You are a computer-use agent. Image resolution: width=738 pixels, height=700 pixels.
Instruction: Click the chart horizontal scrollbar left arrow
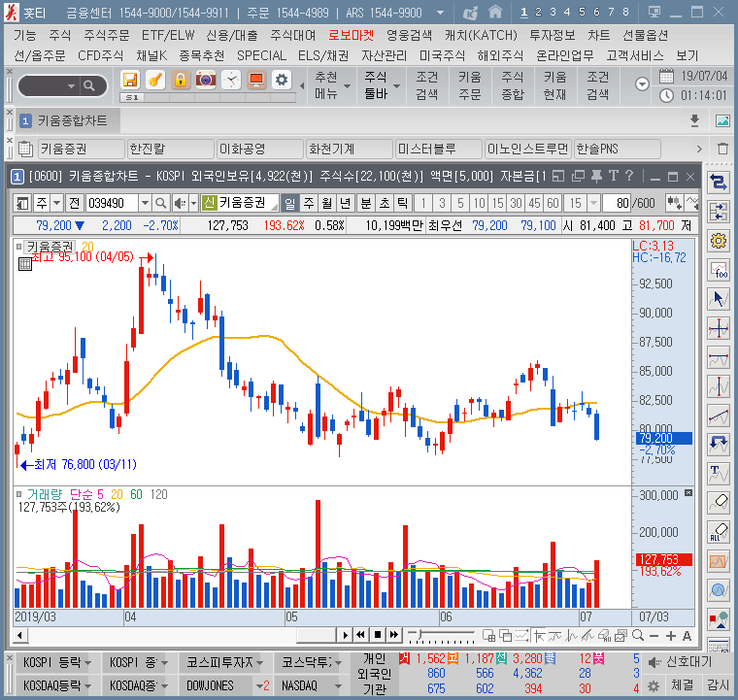[19, 636]
